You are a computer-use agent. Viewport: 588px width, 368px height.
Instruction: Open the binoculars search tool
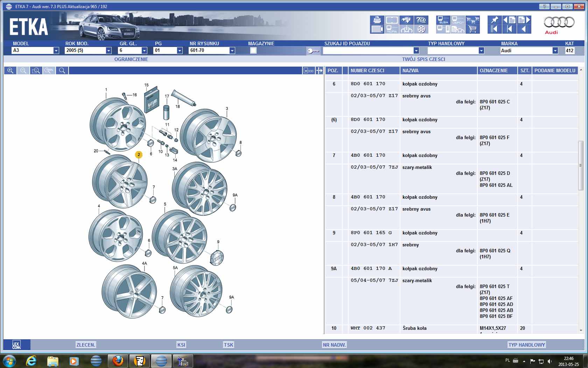[406, 20]
